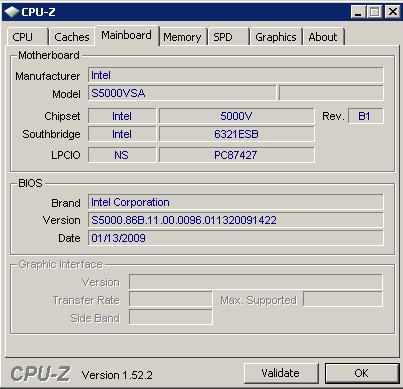Click the OK button
This screenshot has height=389, width=403.
tap(362, 373)
